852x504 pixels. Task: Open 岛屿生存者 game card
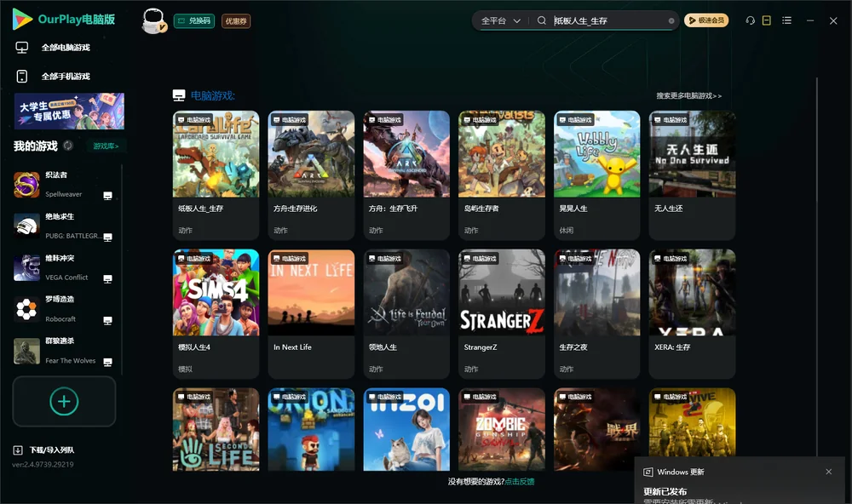(x=502, y=175)
